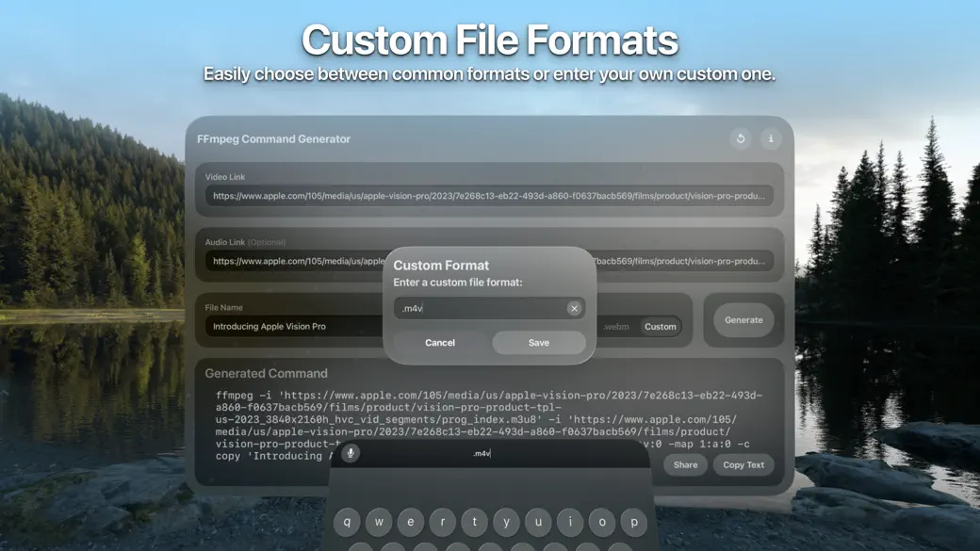
Task: Switch to the Custom segment in format picker
Action: (661, 327)
